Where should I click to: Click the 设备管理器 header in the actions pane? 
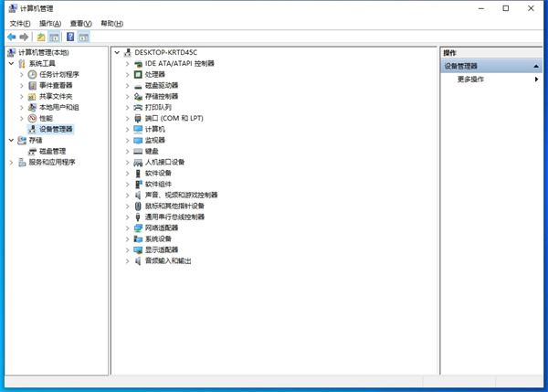tap(461, 66)
